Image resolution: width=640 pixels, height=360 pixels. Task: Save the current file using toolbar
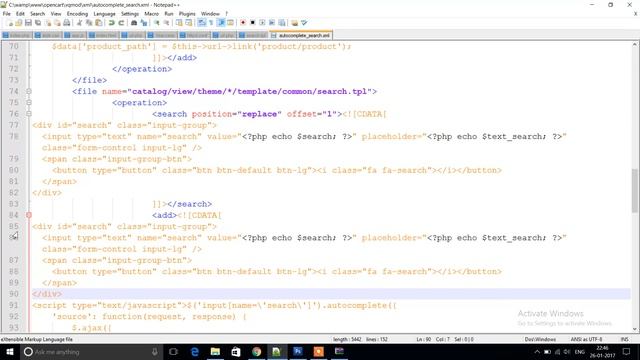coord(28,23)
